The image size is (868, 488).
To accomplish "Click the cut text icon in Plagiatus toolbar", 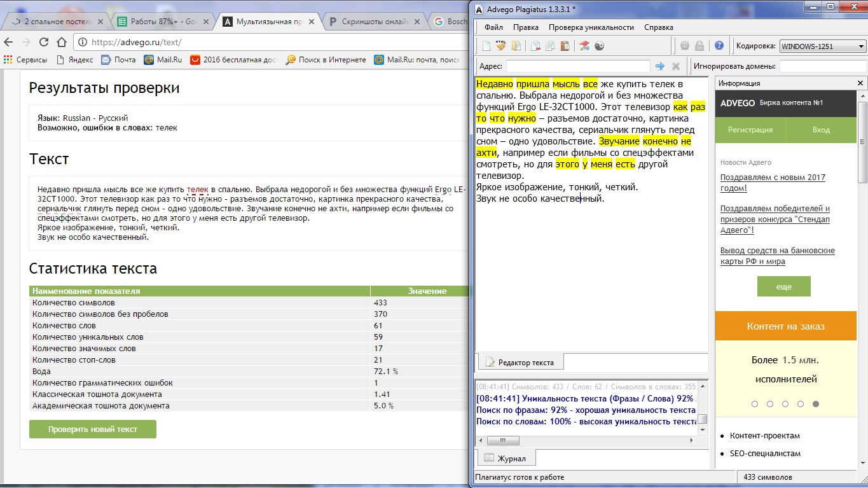I will (x=535, y=46).
